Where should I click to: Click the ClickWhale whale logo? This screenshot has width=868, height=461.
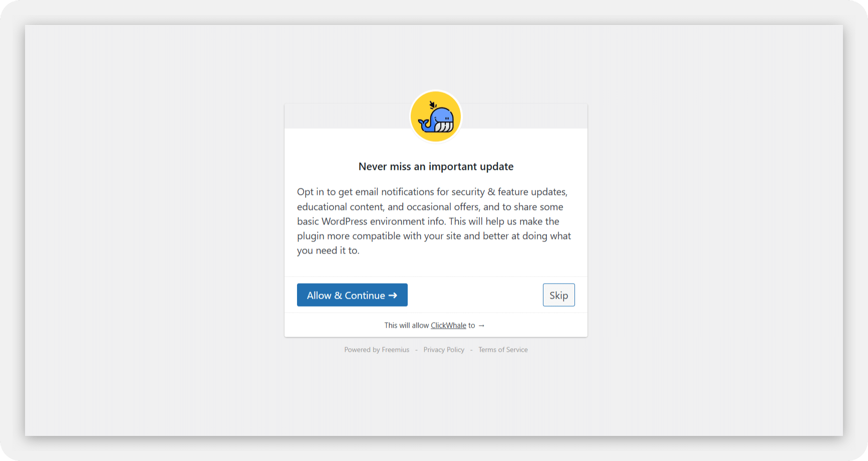436,116
